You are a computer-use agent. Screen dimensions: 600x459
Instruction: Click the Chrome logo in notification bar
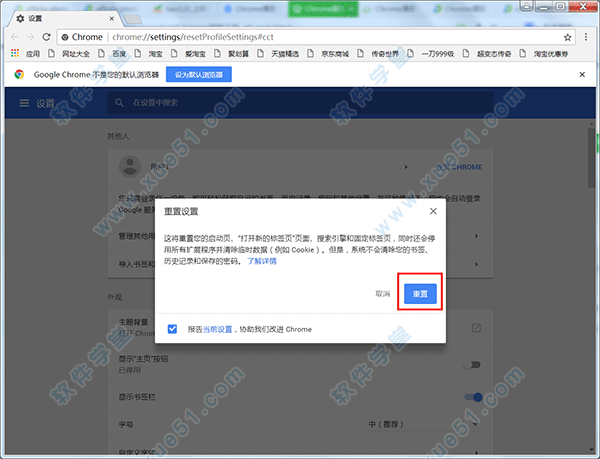(19, 74)
